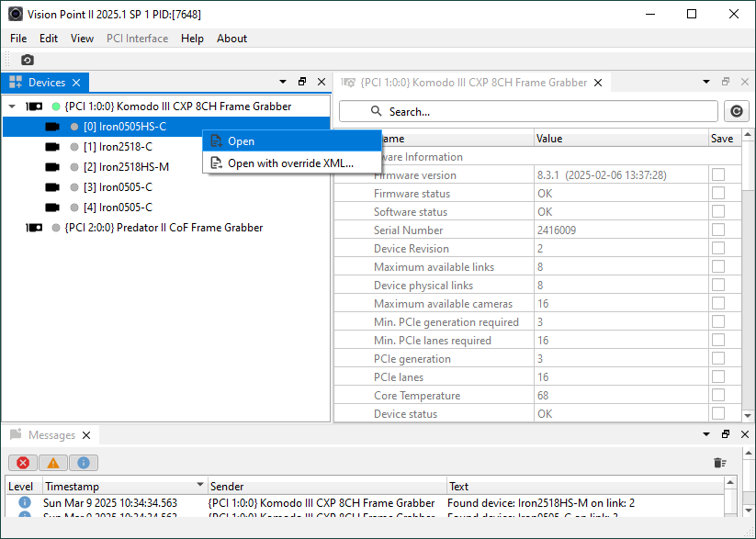The image size is (756, 539).
Task: Check the Save box for Firmware status
Action: click(717, 194)
